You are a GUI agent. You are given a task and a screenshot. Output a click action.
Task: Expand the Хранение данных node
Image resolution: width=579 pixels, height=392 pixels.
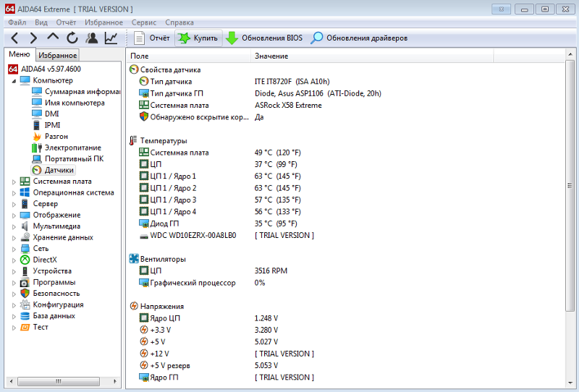[x=14, y=238]
